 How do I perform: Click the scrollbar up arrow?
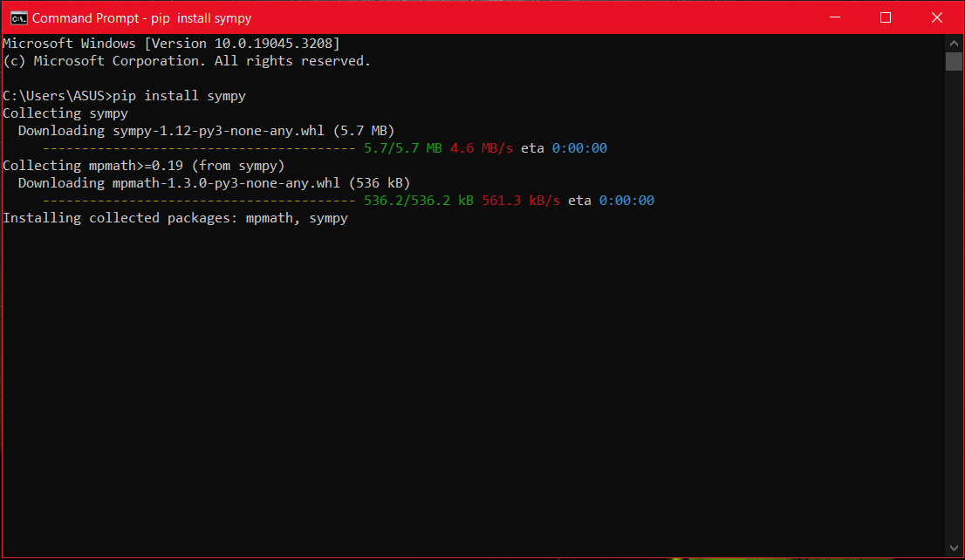point(954,42)
